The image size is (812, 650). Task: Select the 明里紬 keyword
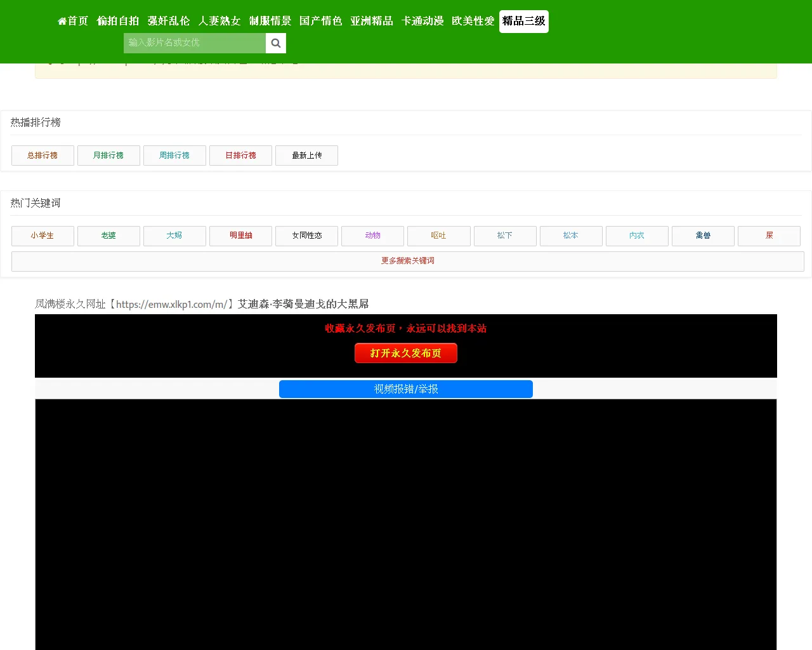pos(241,235)
